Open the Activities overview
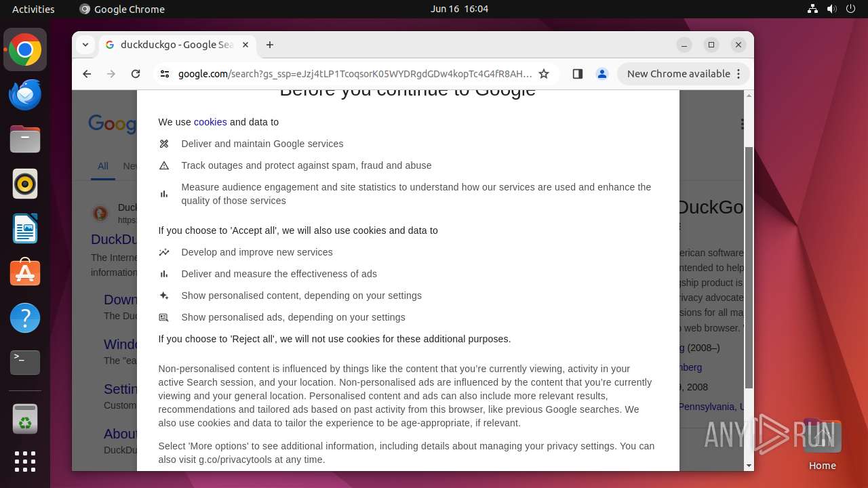Screen dimensions: 868x488 click(33, 9)
